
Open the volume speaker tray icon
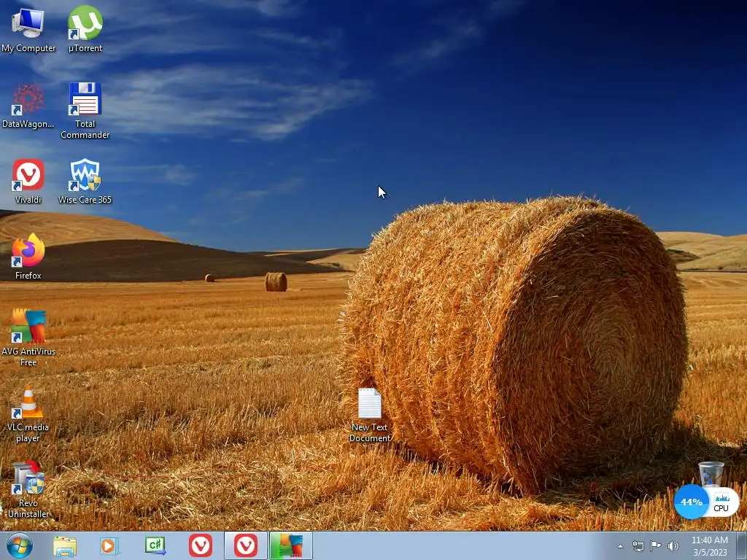(x=673, y=546)
